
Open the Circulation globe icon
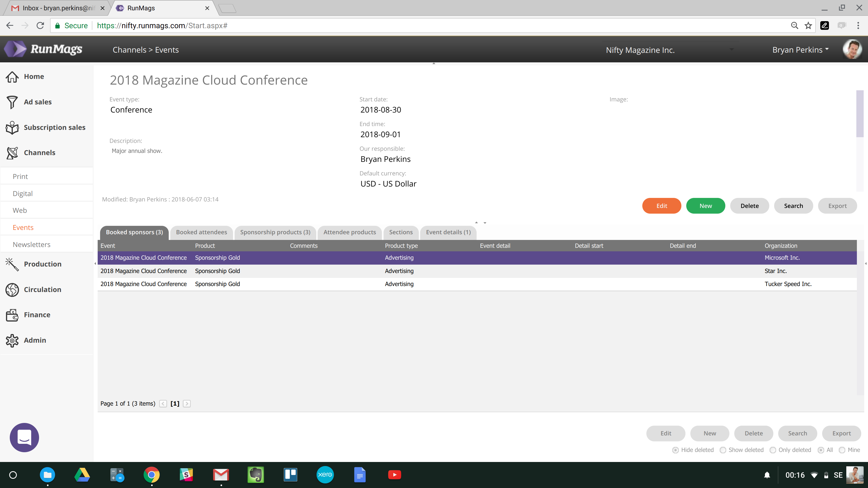(12, 290)
